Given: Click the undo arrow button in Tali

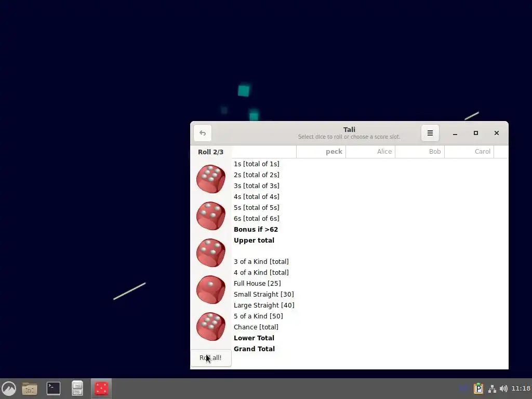Looking at the screenshot, I should point(203,133).
